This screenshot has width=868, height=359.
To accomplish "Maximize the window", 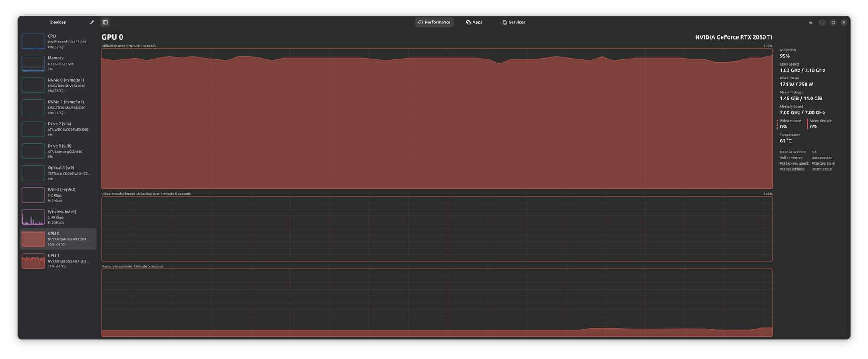I will [833, 23].
